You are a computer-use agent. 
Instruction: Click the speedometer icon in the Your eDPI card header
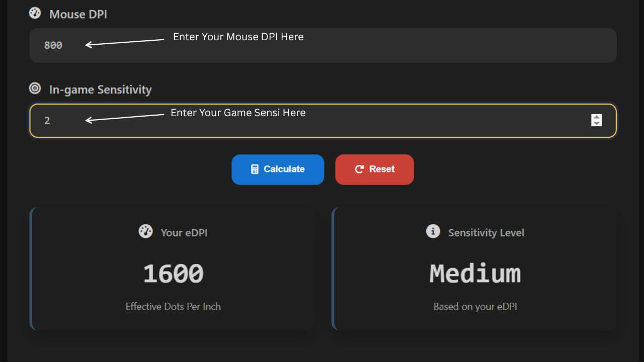point(145,231)
